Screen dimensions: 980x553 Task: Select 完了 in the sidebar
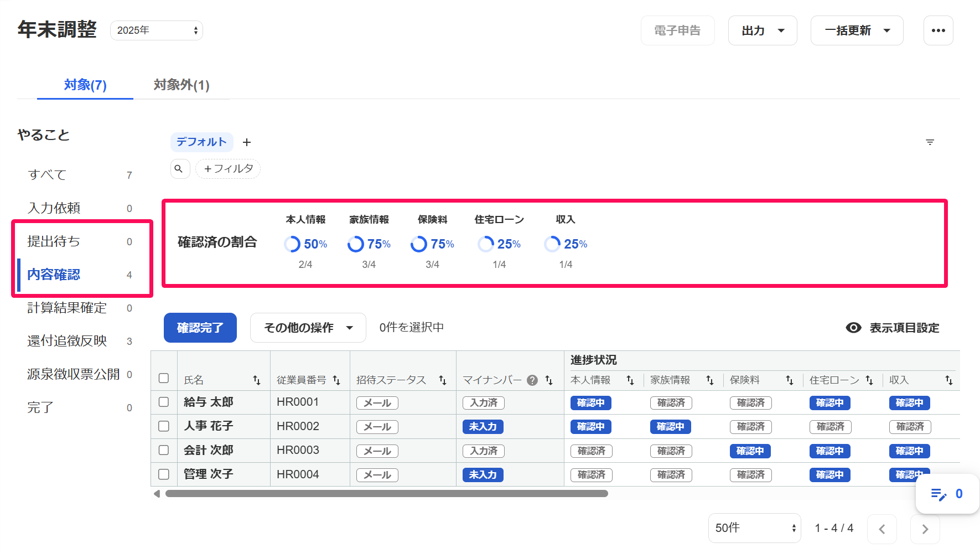click(x=80, y=407)
